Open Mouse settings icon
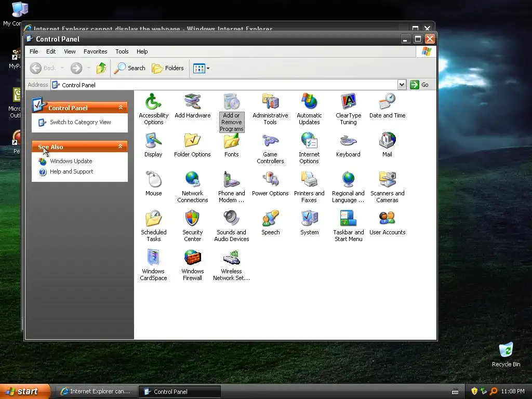 point(153,179)
